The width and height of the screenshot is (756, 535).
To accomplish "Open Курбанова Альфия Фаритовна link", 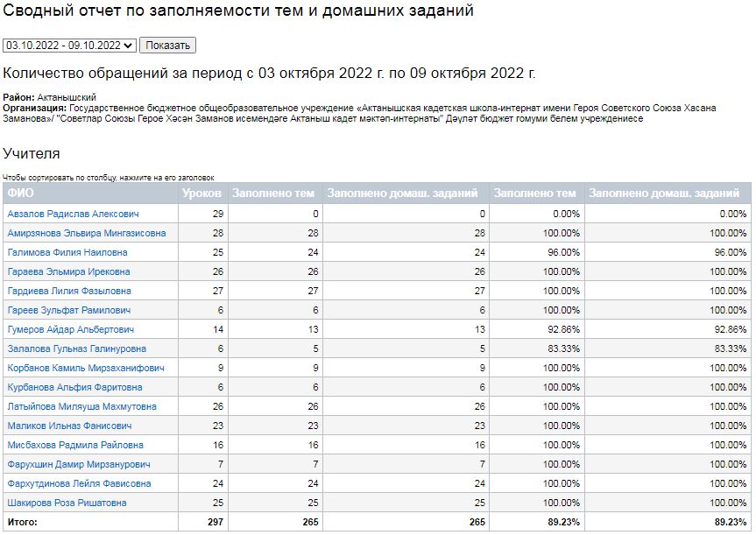I will [x=74, y=387].
